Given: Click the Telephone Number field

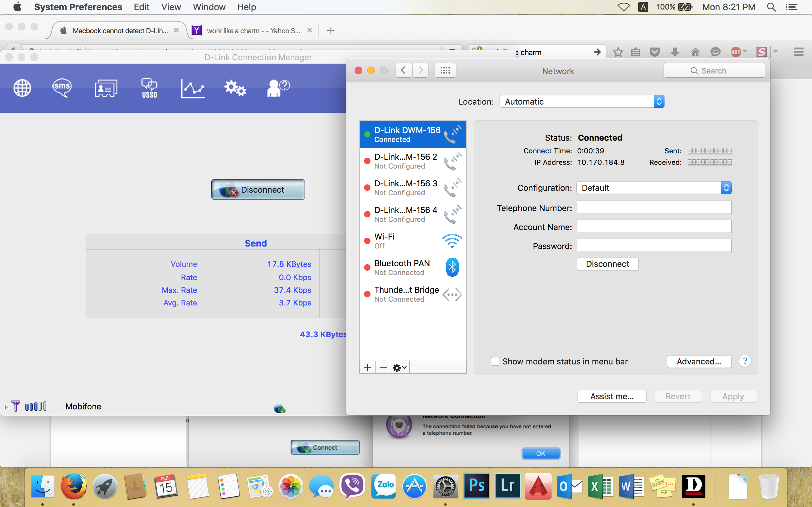Looking at the screenshot, I should pyautogui.click(x=654, y=208).
